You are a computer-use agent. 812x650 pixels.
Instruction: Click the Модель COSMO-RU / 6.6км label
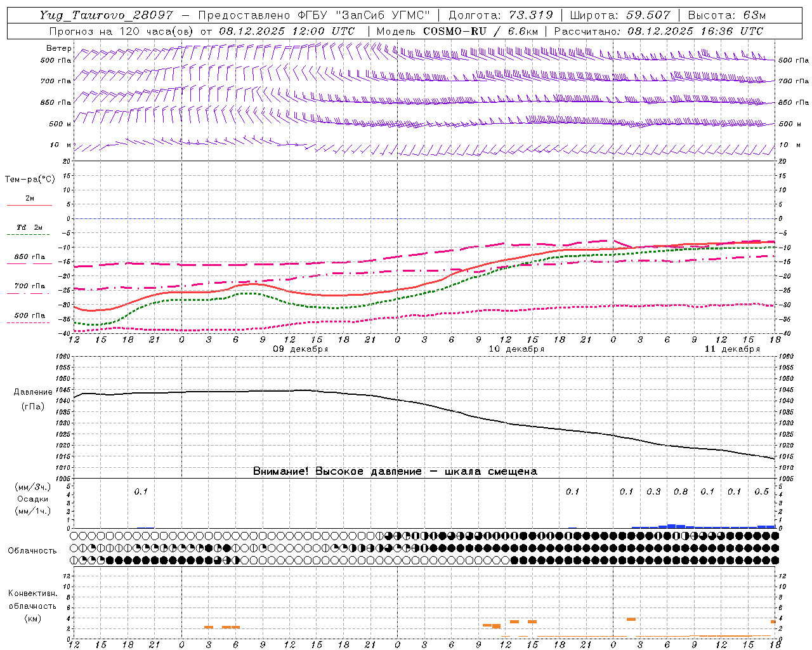[x=457, y=30]
